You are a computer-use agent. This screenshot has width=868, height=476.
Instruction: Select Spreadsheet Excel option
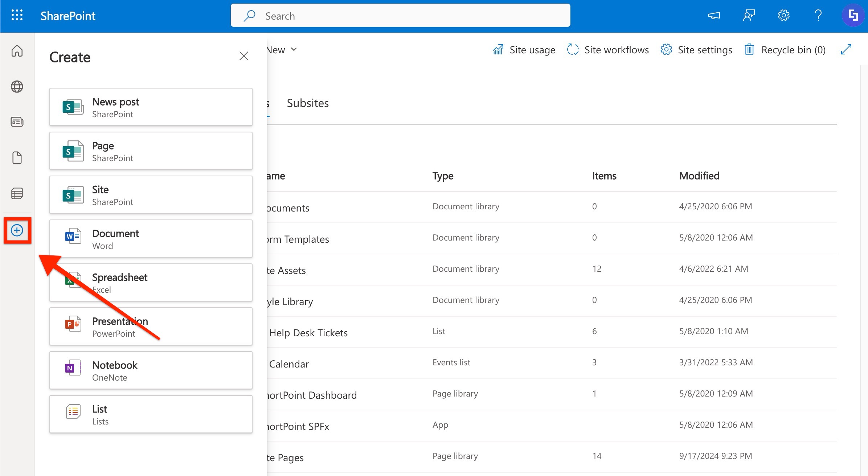(151, 283)
